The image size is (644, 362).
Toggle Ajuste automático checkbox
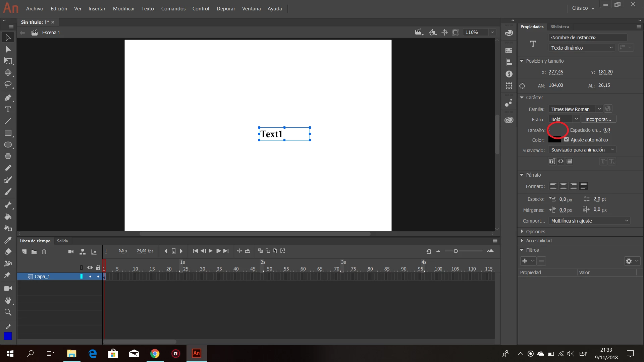[x=567, y=140]
